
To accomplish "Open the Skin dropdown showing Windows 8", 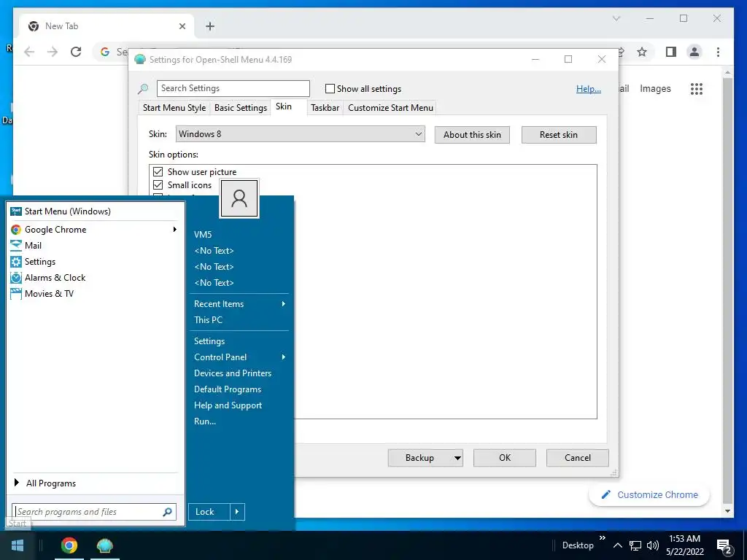I will (x=300, y=134).
